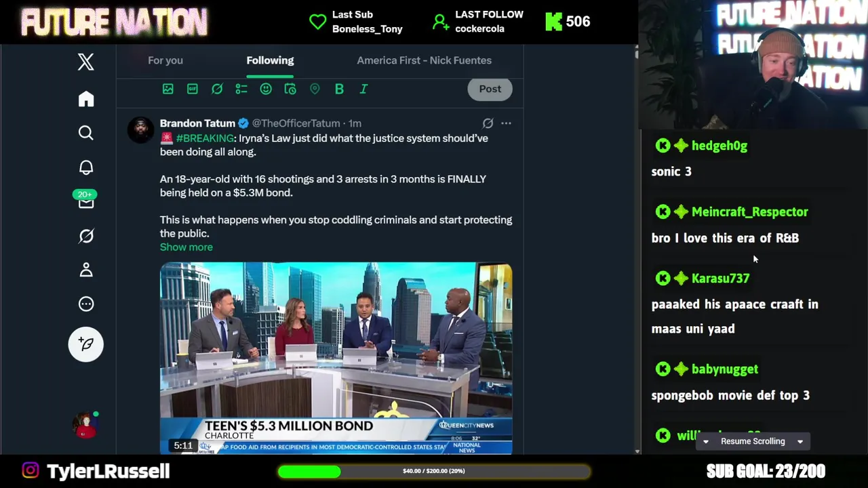Click Karasu737 username in chat
Image resolution: width=868 pixels, height=488 pixels.
click(x=720, y=279)
